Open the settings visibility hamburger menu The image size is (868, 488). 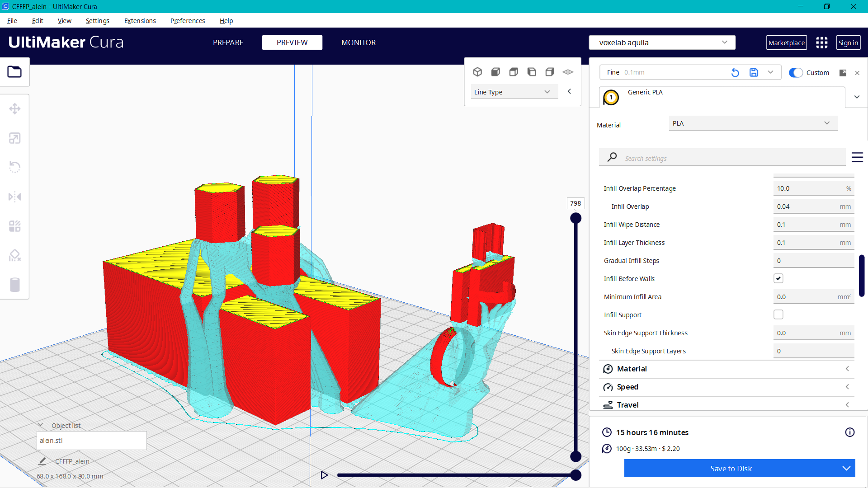857,157
